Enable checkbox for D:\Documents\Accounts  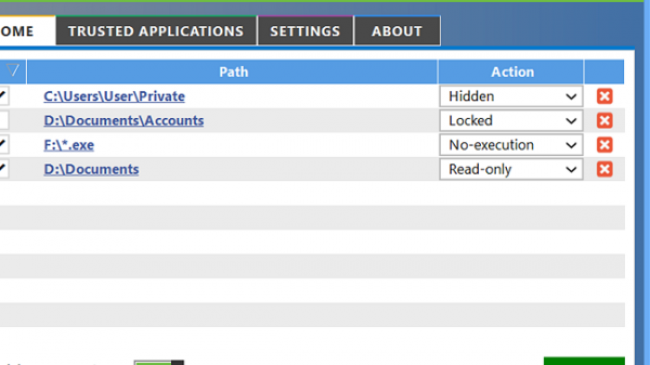(3, 121)
